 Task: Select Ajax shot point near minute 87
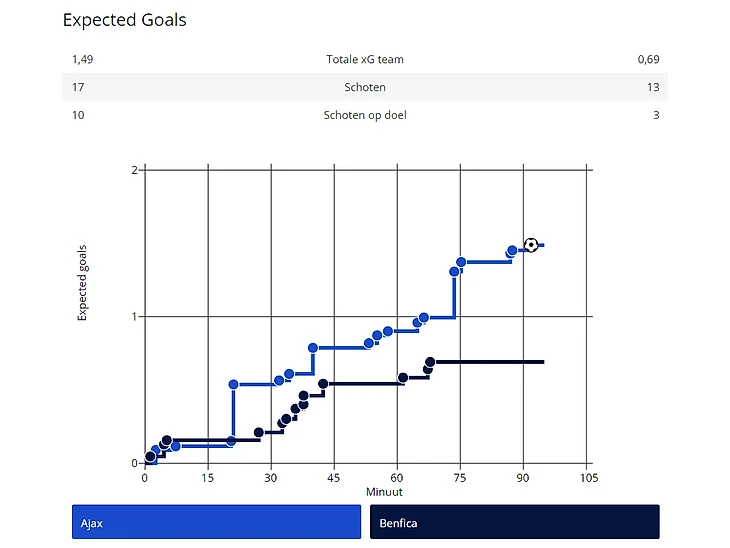tap(512, 251)
